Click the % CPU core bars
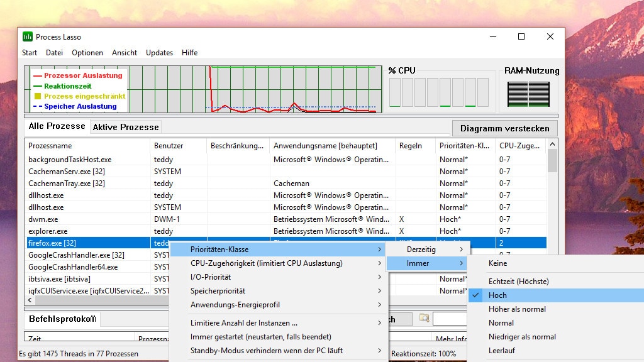644x362 pixels. 438,92
